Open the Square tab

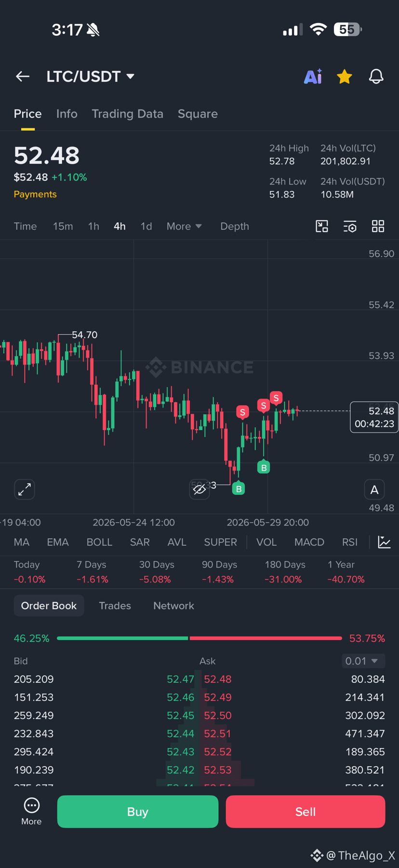coord(198,114)
